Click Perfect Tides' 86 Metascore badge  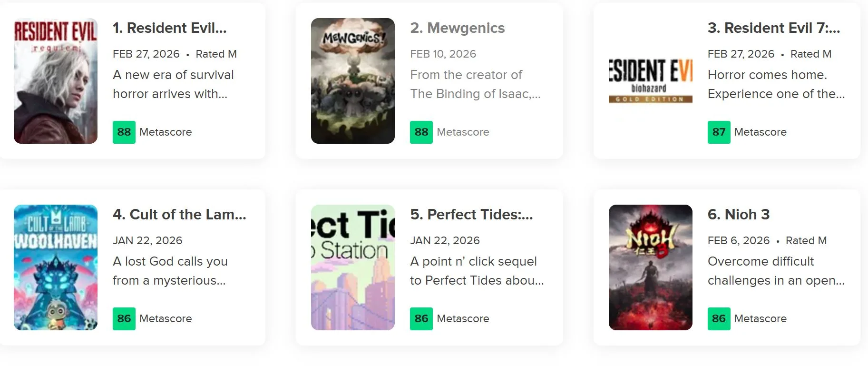click(421, 319)
